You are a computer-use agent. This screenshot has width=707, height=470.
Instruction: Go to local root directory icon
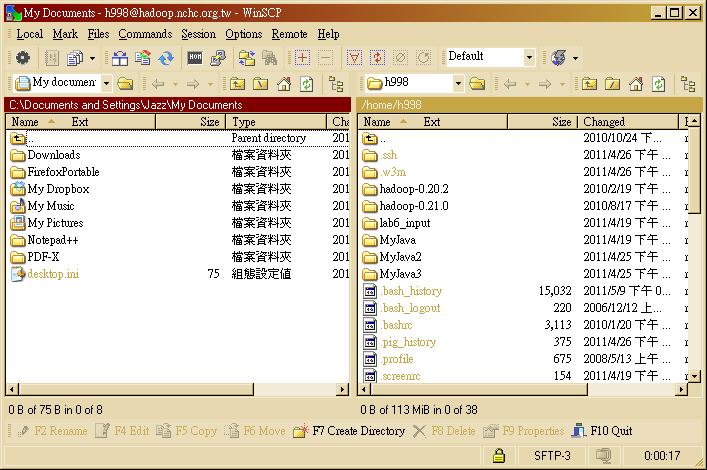(261, 84)
